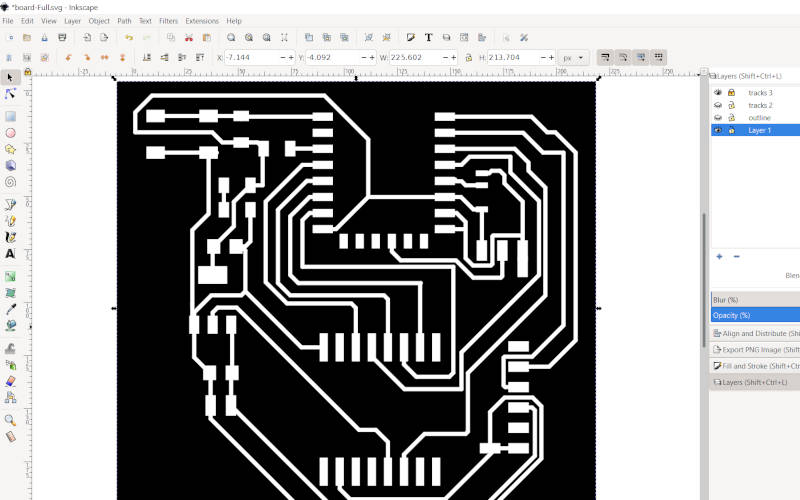Toggle the lock on tracks 3 layer
The width and height of the screenshot is (800, 500).
[x=731, y=92]
